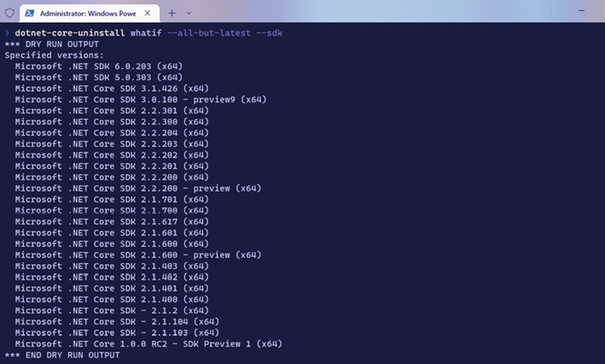
Task: Select the Administrator: Windows PowerShell tab
Action: 90,14
